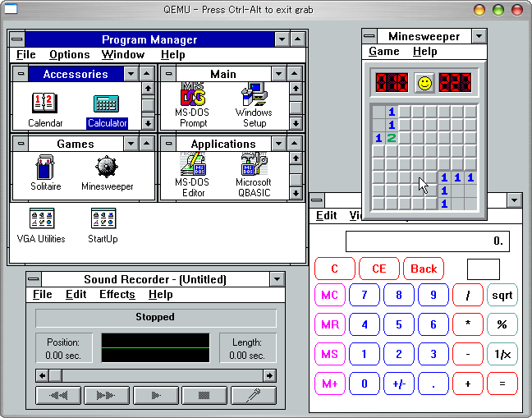Image resolution: width=532 pixels, height=418 pixels.
Task: Click the Calculator CE button
Action: 379,269
